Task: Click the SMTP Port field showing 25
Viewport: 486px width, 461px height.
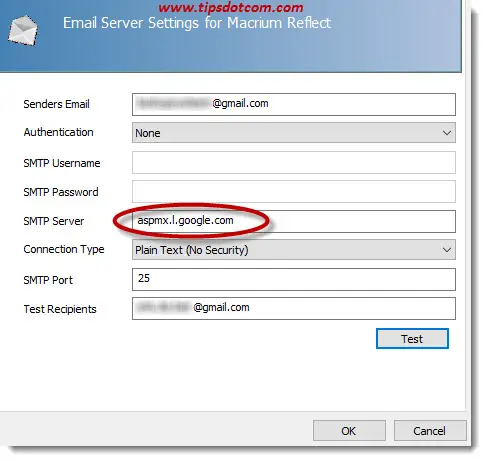Action: 294,279
